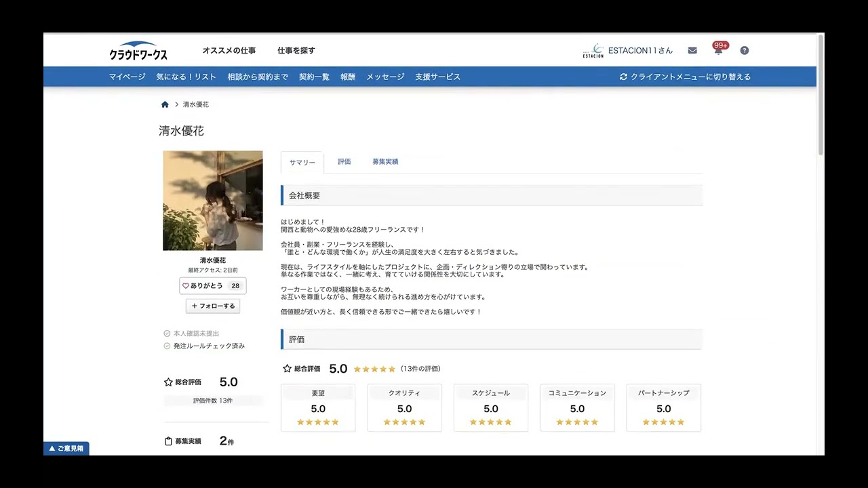Click the 会社概要 section header
The height and width of the screenshot is (488, 868).
coord(492,195)
